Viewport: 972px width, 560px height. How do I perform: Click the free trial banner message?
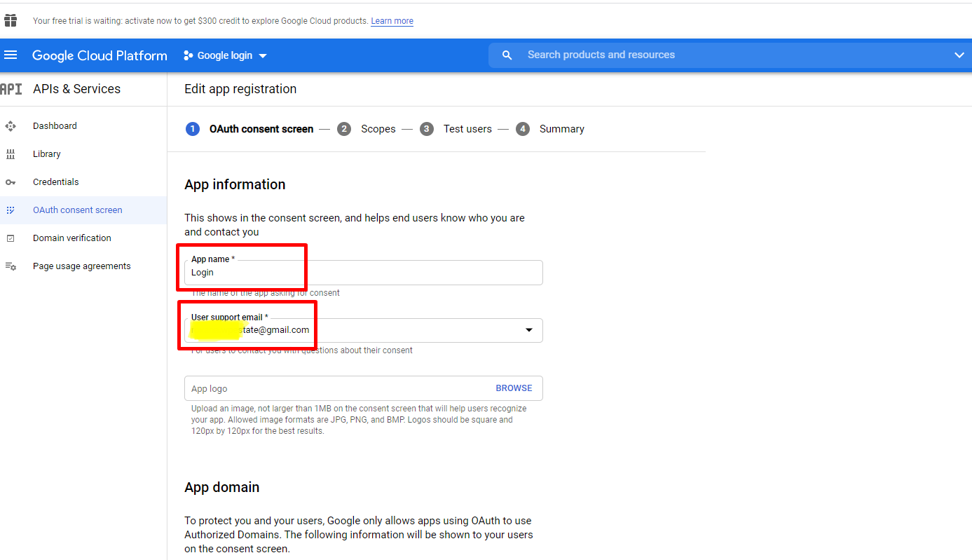(x=200, y=21)
